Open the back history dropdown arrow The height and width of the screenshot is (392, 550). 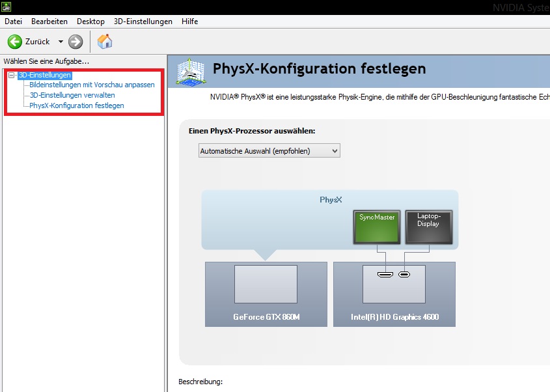click(x=61, y=42)
